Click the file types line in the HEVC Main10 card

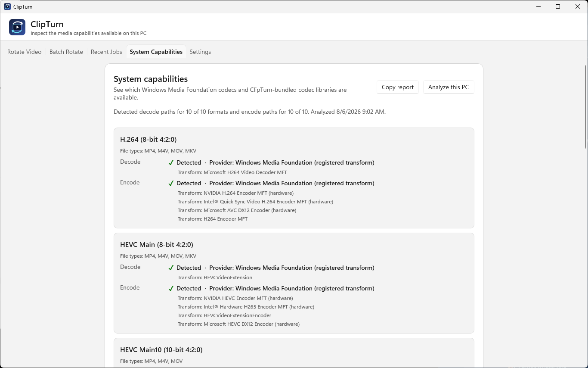click(152, 361)
